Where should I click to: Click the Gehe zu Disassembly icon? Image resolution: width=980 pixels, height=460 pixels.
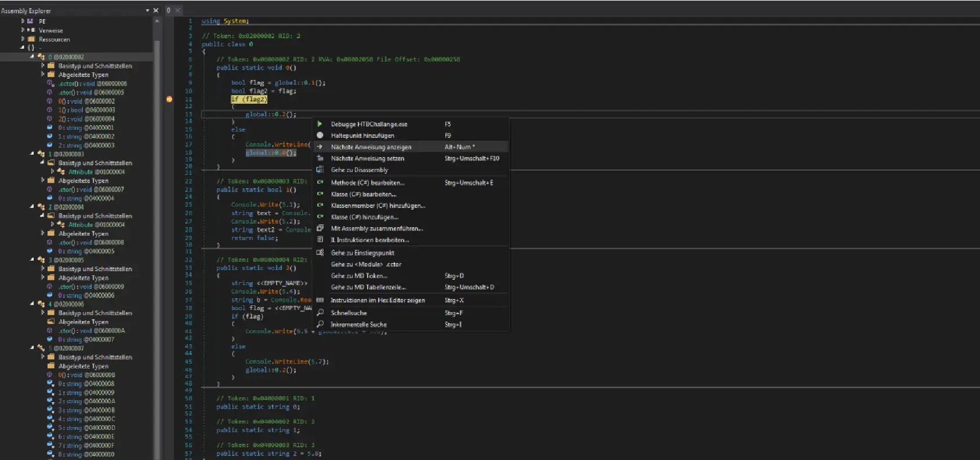tap(320, 170)
